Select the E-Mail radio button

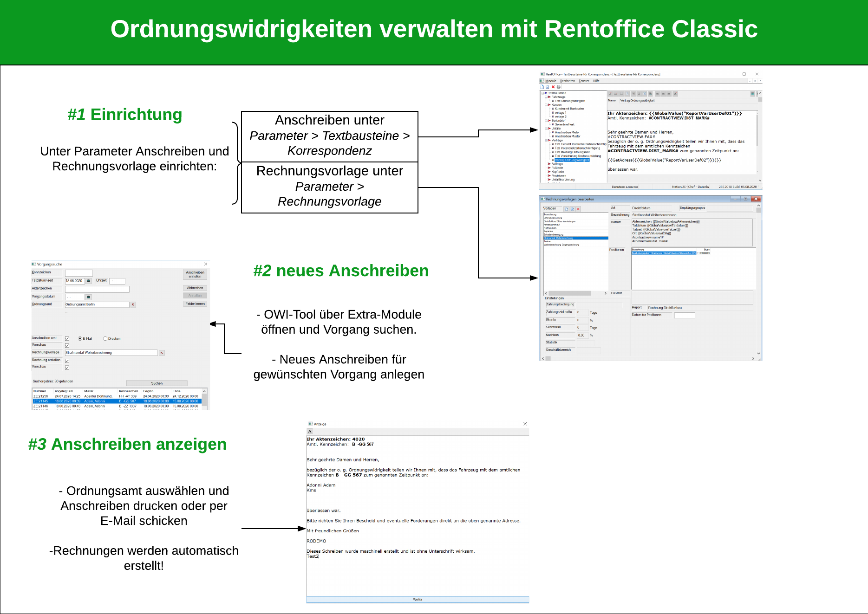pos(80,339)
